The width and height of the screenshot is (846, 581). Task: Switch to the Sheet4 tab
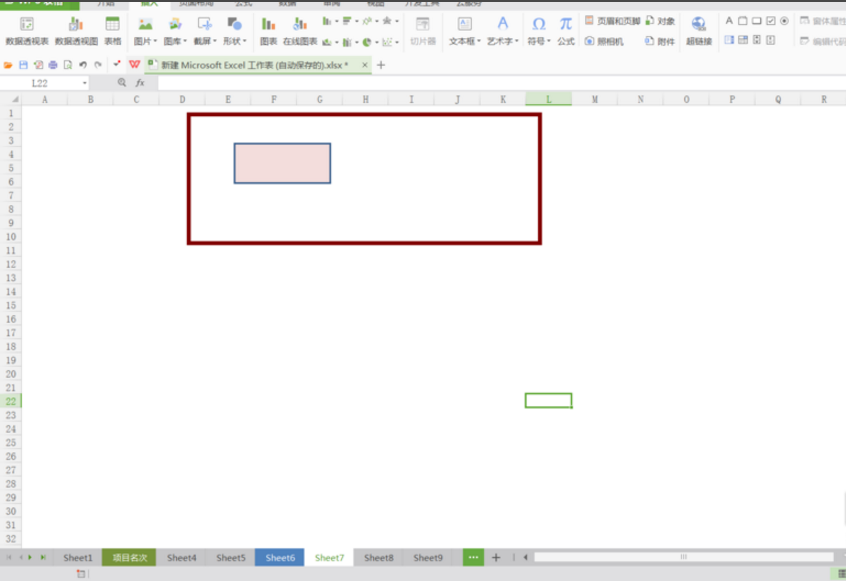pos(181,558)
